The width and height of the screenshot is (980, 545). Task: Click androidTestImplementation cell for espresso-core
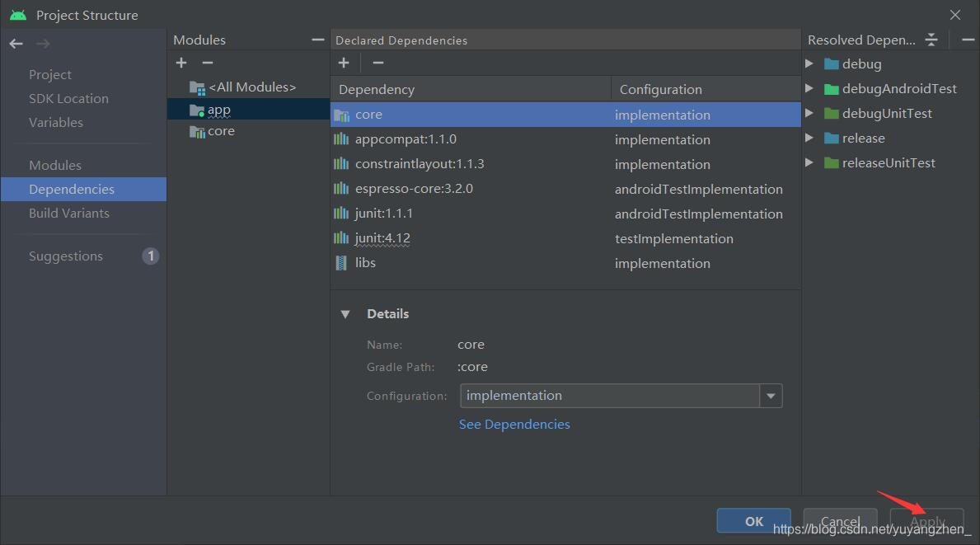point(698,189)
